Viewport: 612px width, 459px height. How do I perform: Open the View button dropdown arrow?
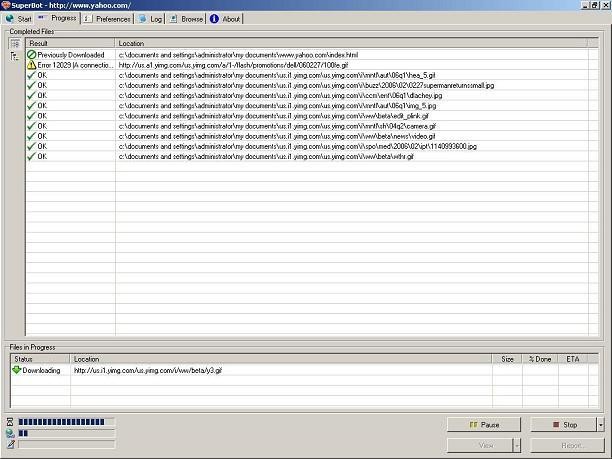(517, 445)
